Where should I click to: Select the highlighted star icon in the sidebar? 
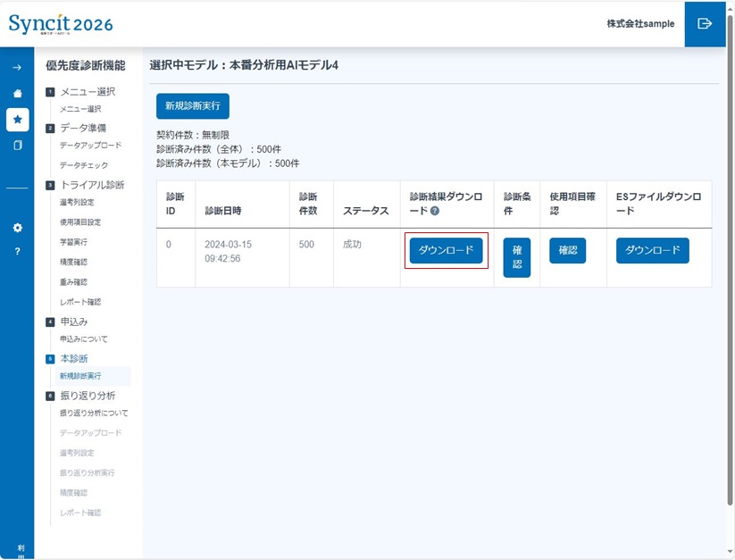tap(20, 119)
